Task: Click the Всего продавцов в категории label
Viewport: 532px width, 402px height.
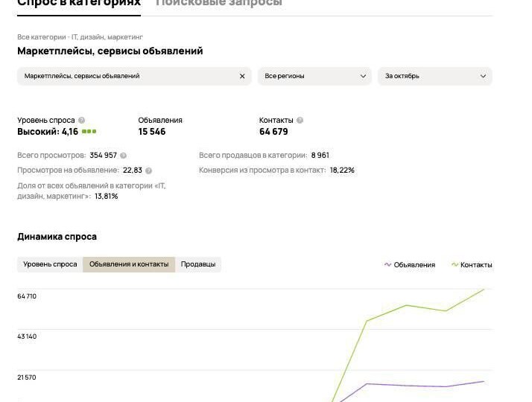Action: (253, 156)
